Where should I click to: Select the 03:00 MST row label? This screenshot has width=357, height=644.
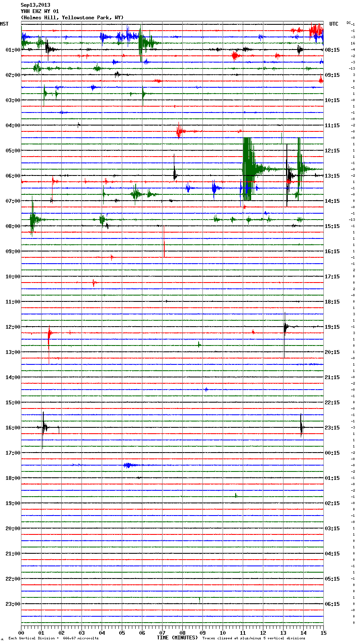pyautogui.click(x=13, y=100)
